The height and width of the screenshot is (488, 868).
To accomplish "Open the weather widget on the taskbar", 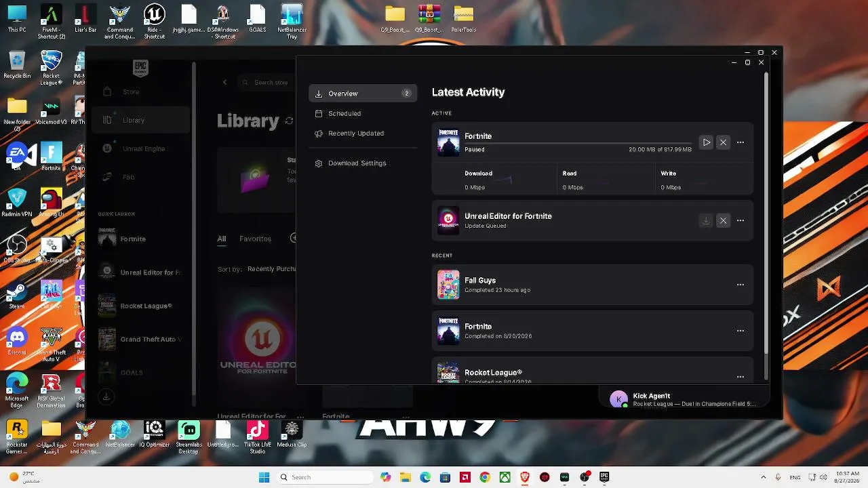I will (x=25, y=477).
